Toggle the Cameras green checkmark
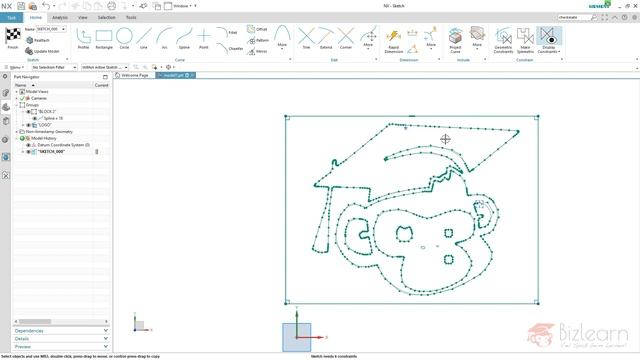 coord(22,98)
